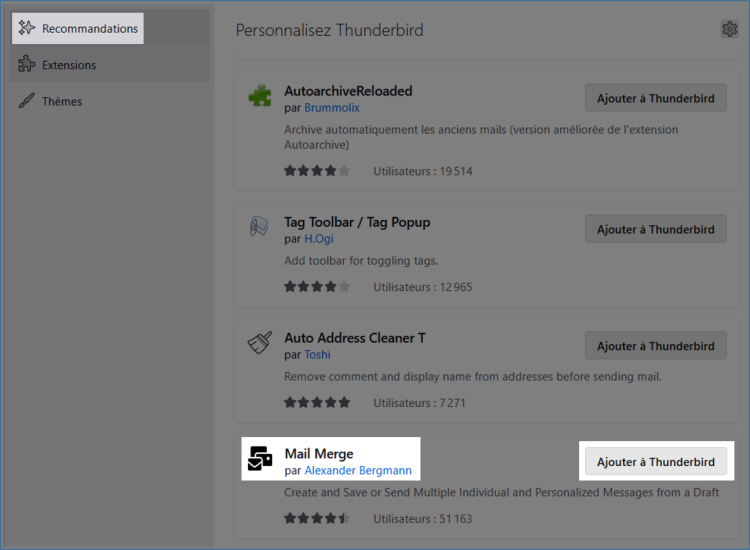Open author link Alexander Bergmann
The width and height of the screenshot is (750, 550).
click(358, 471)
